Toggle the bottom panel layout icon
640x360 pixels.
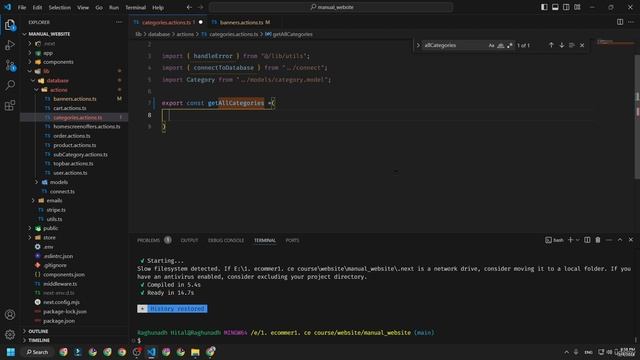tap(555, 7)
